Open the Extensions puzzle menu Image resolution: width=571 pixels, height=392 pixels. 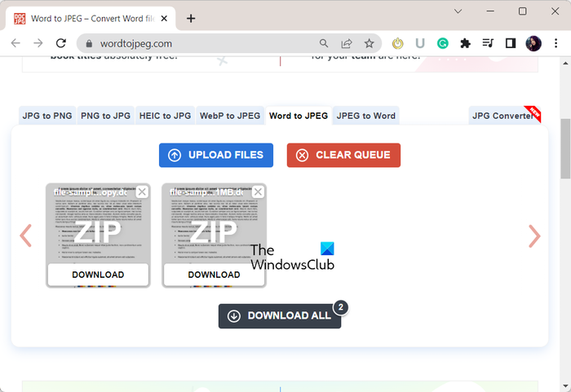(x=465, y=43)
